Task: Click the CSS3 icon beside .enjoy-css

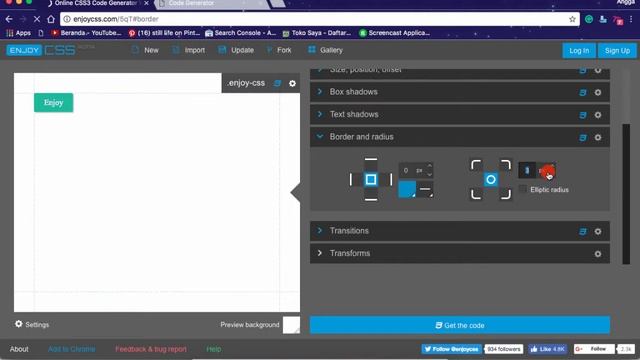Action: click(278, 83)
